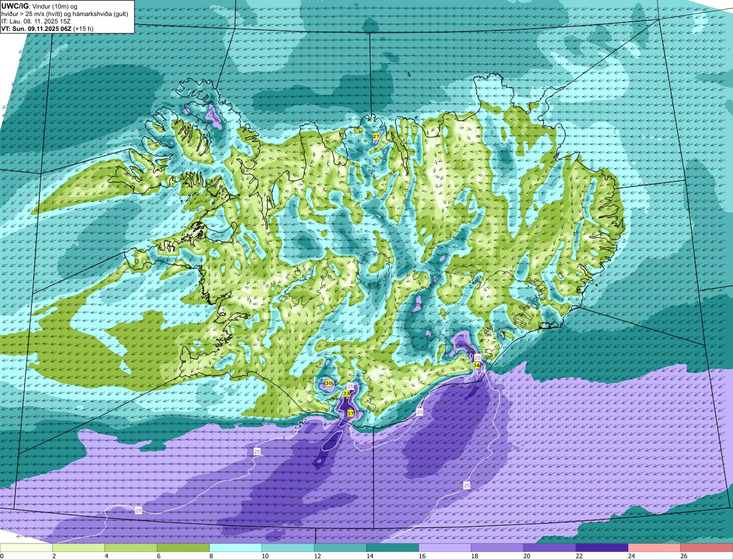Select the 20–22 m/s legend swatch
733x560 pixels.
(x=550, y=547)
